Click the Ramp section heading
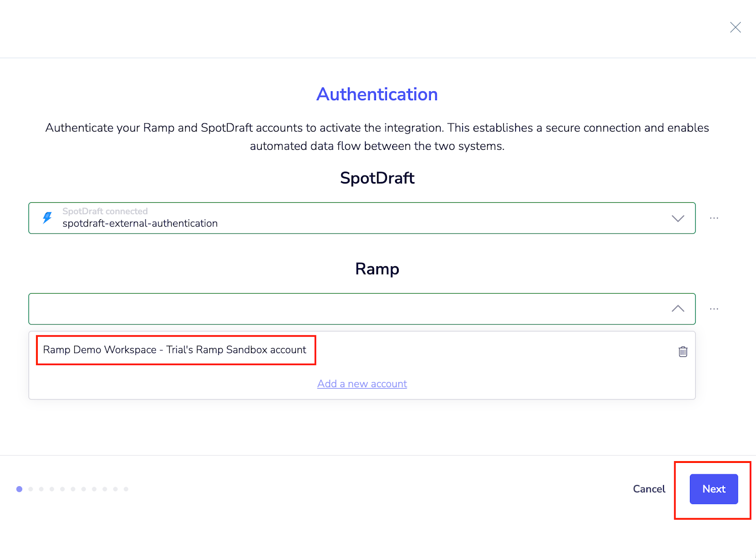 pos(377,269)
